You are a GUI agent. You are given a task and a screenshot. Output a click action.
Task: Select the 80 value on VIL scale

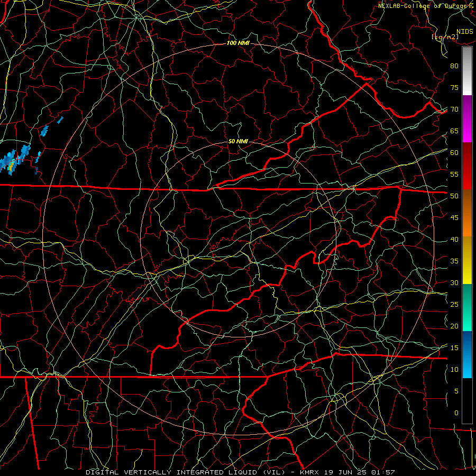coord(454,66)
